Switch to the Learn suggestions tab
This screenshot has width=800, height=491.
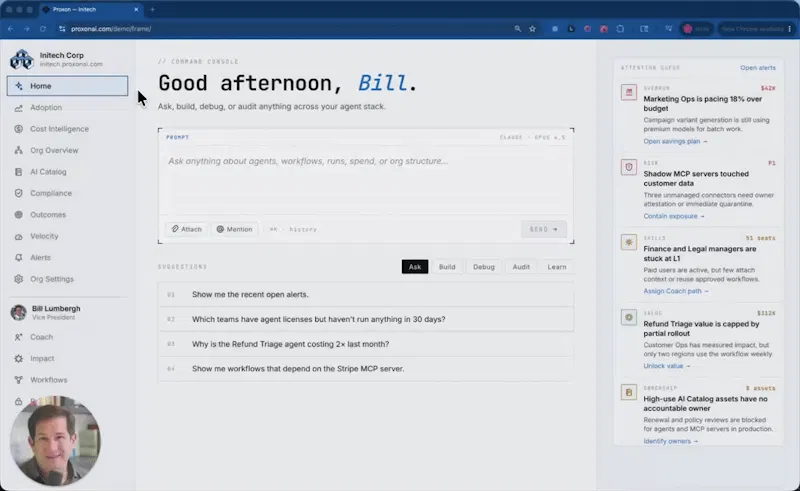[557, 267]
